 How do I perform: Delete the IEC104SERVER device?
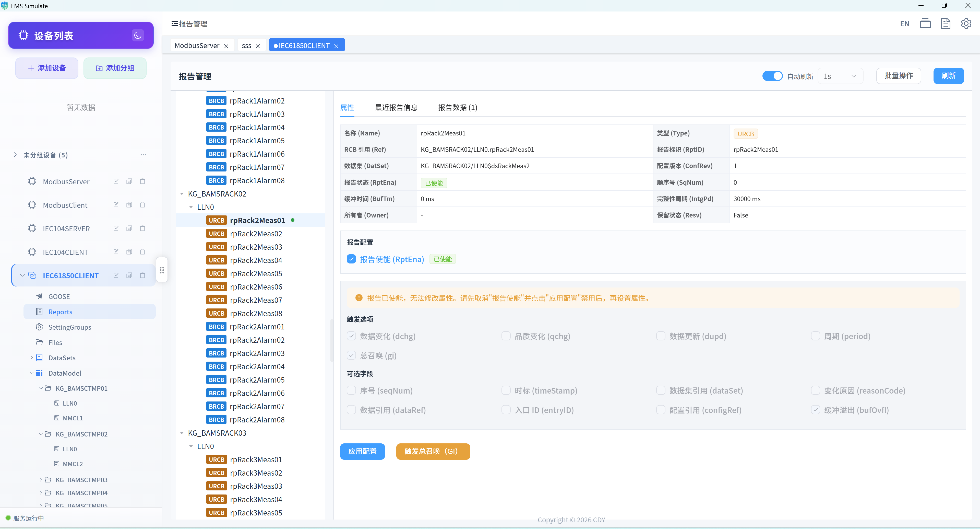[143, 228]
